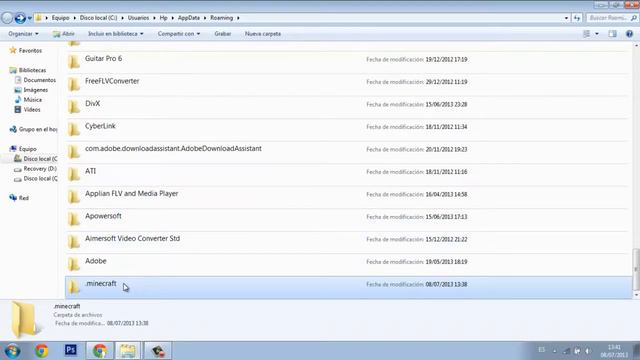
Task: Go back with the navigation arrow
Action: click(x=7, y=18)
